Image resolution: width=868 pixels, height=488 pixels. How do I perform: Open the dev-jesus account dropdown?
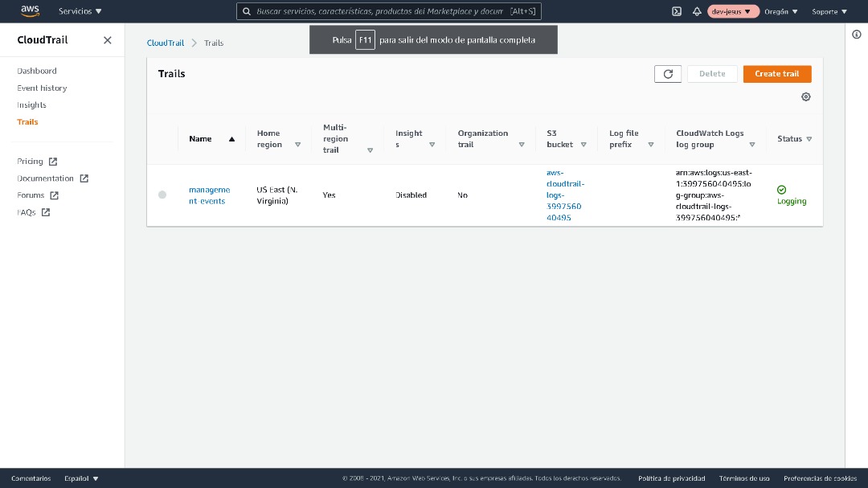732,11
